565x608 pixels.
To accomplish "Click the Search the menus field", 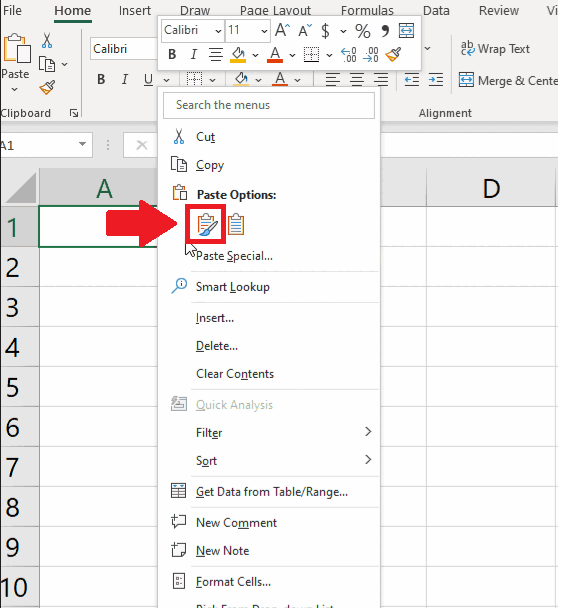I will [x=269, y=105].
